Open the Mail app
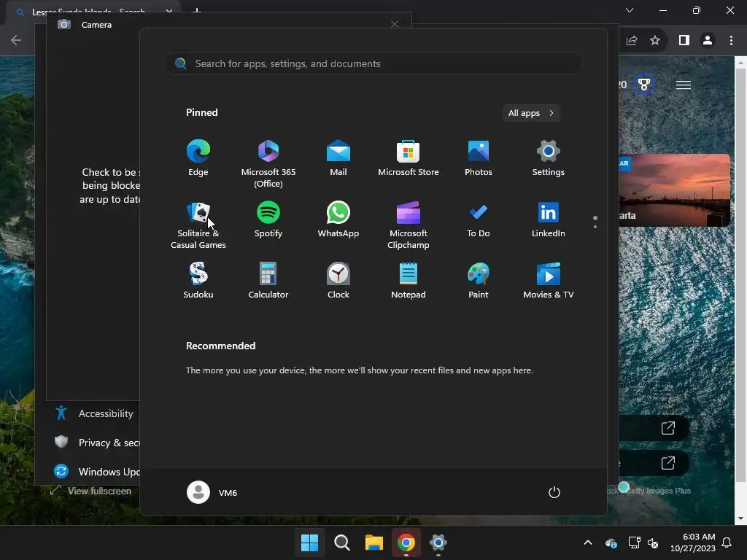Screen dimensions: 747x560 pyautogui.click(x=338, y=158)
